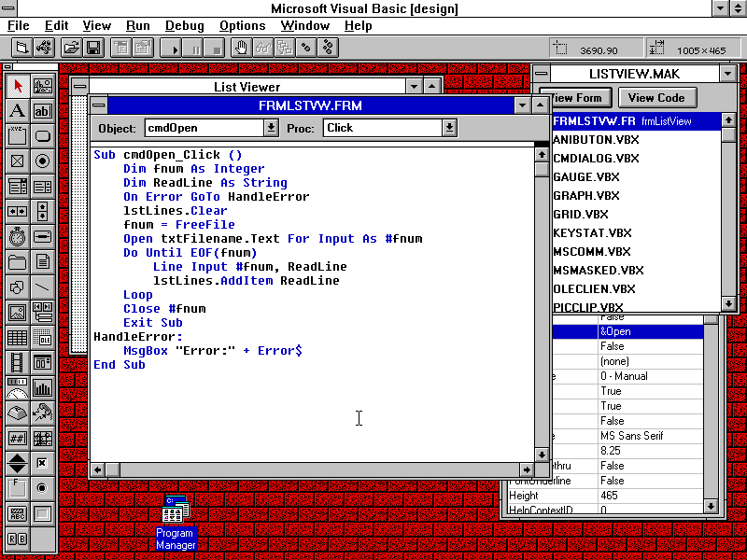Select the vertical scroll bar tool
The height and width of the screenshot is (560, 747).
point(42,212)
